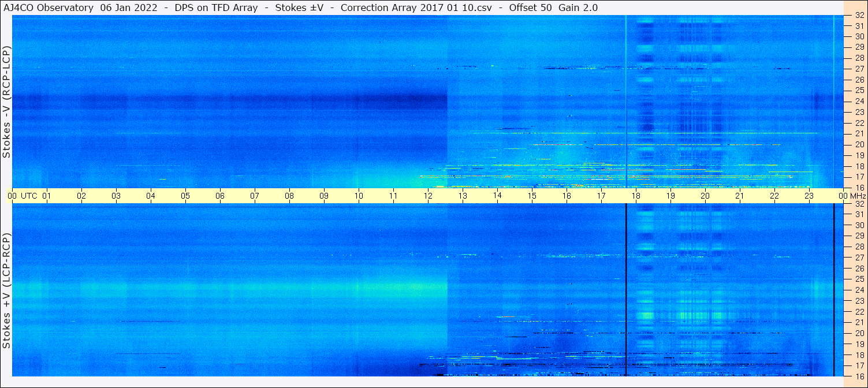Viewport: 868px width, 388px height.
Task: Click 16 MHz label of Stokes +V panel
Action: 859,376
